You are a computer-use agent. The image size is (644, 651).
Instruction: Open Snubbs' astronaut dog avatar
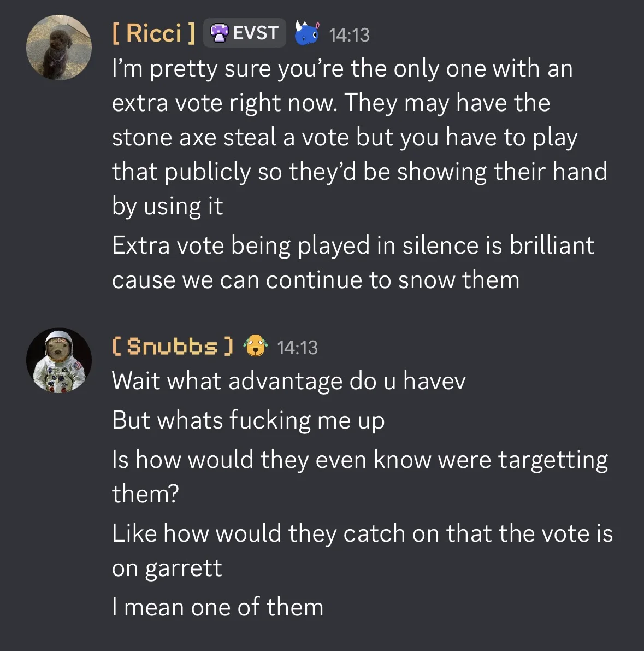click(59, 360)
